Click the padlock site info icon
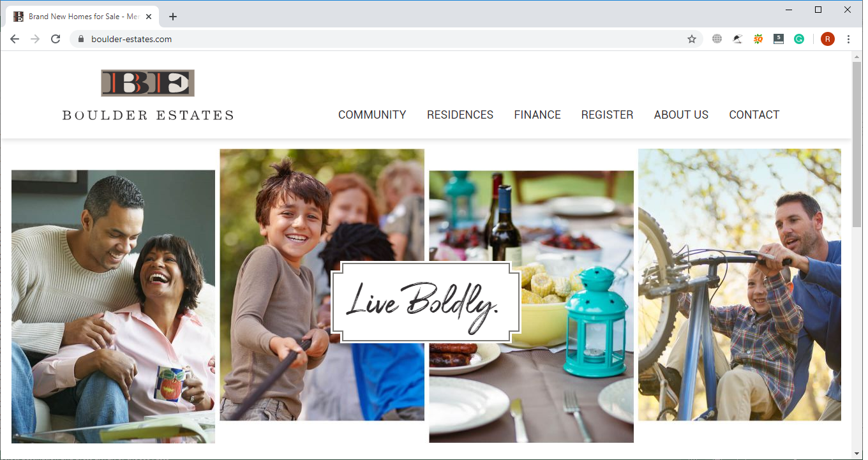The height and width of the screenshot is (460, 868). pyautogui.click(x=80, y=39)
